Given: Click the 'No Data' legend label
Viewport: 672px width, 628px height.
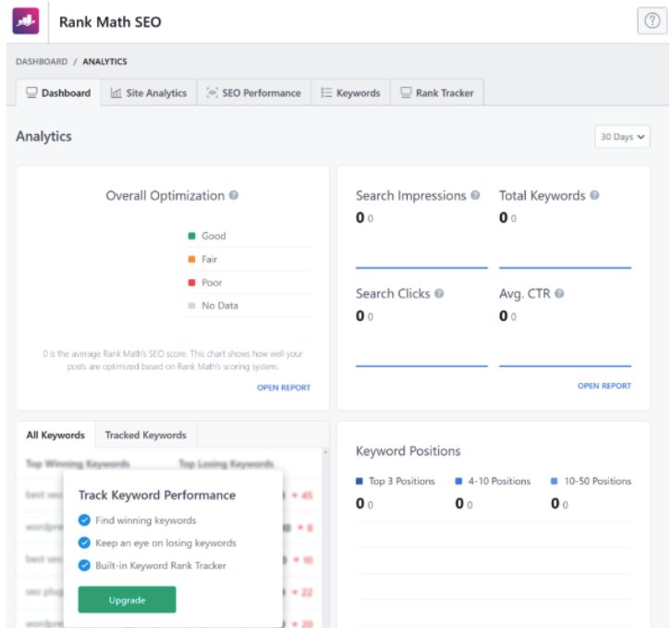Looking at the screenshot, I should click(x=220, y=305).
